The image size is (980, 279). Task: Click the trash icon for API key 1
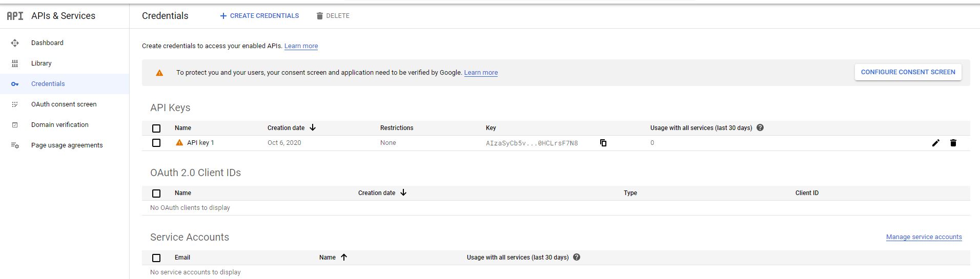[953, 143]
